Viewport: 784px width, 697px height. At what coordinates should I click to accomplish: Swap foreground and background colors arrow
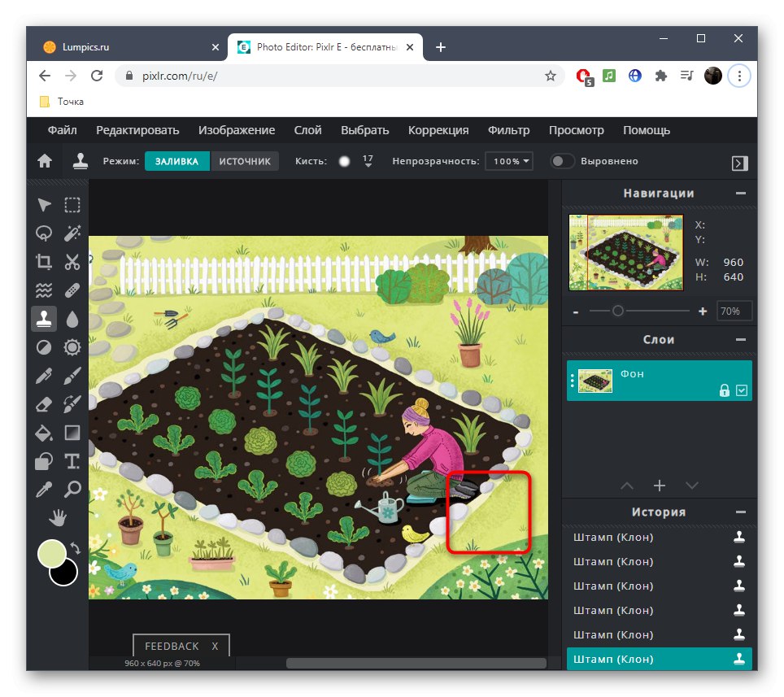[76, 548]
